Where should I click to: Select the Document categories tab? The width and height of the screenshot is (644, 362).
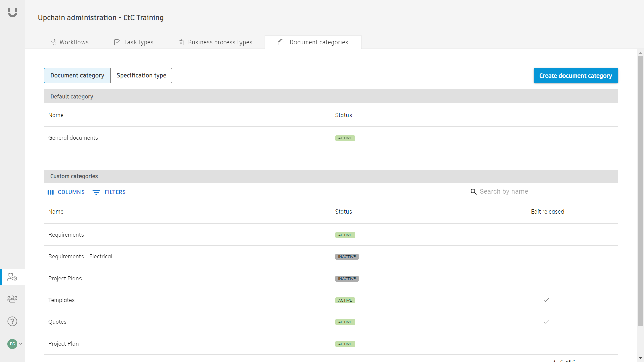coord(313,42)
